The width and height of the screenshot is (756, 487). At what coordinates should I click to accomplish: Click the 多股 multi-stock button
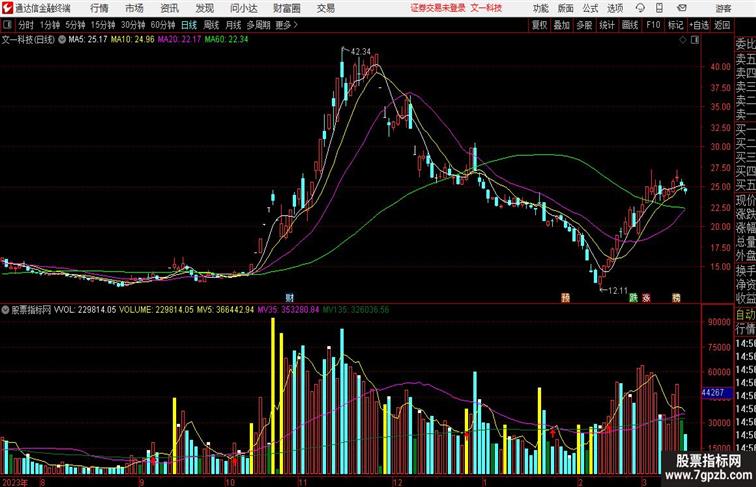[584, 25]
